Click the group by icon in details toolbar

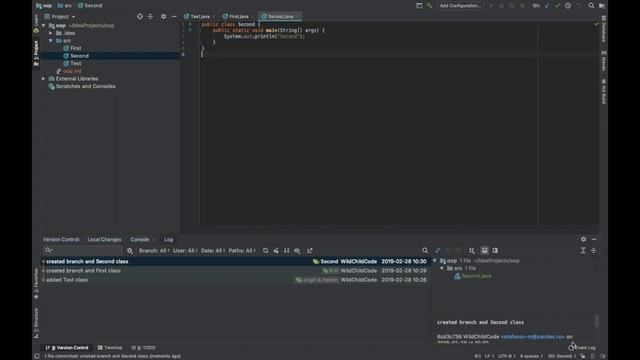coord(472,251)
